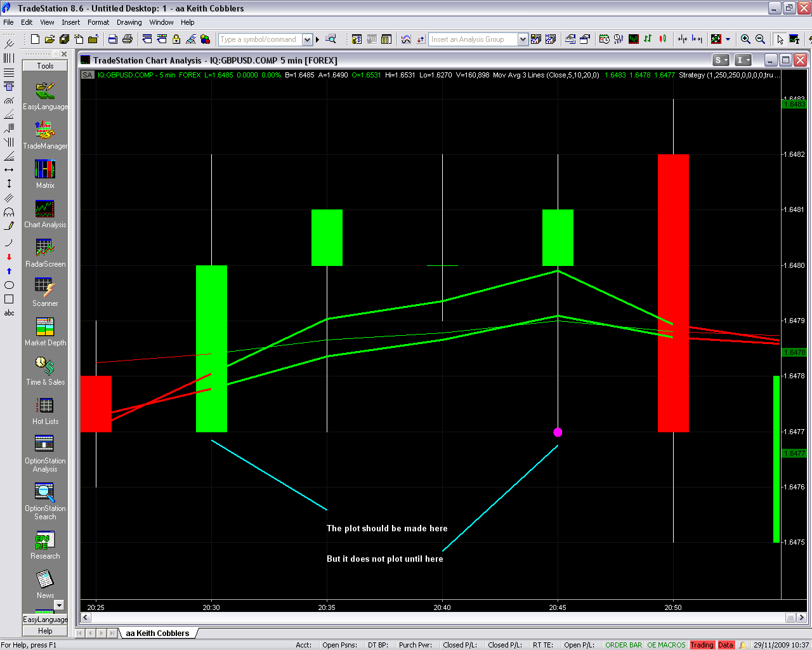The height and width of the screenshot is (650, 812).
Task: Open the File menu
Action: (x=8, y=22)
